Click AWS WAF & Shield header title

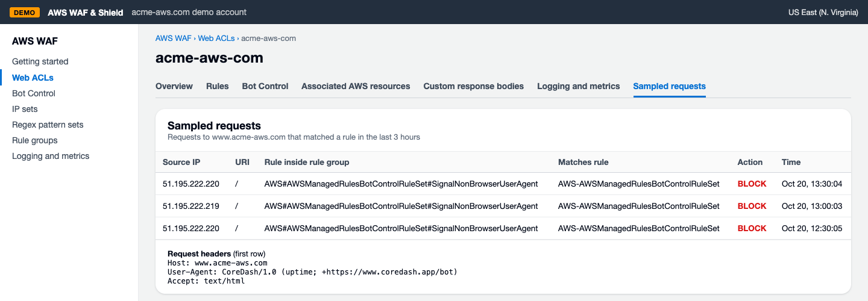click(86, 12)
